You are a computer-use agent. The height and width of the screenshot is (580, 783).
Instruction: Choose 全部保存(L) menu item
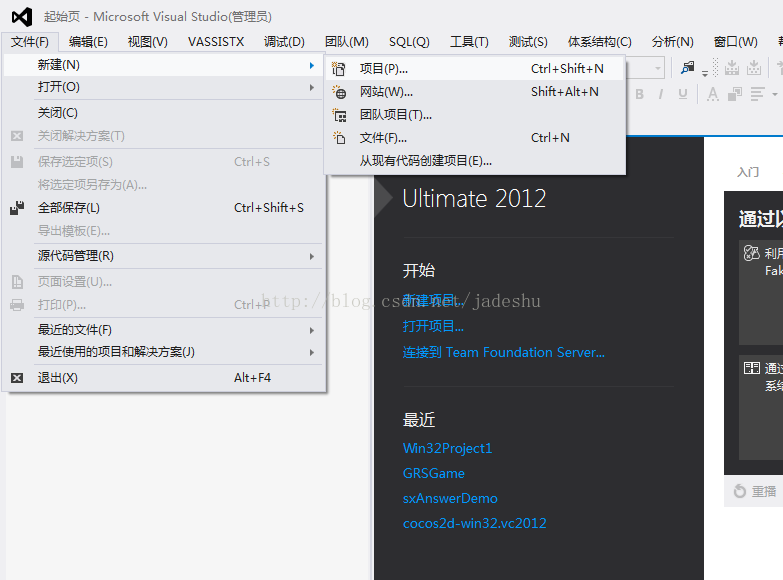click(x=164, y=208)
